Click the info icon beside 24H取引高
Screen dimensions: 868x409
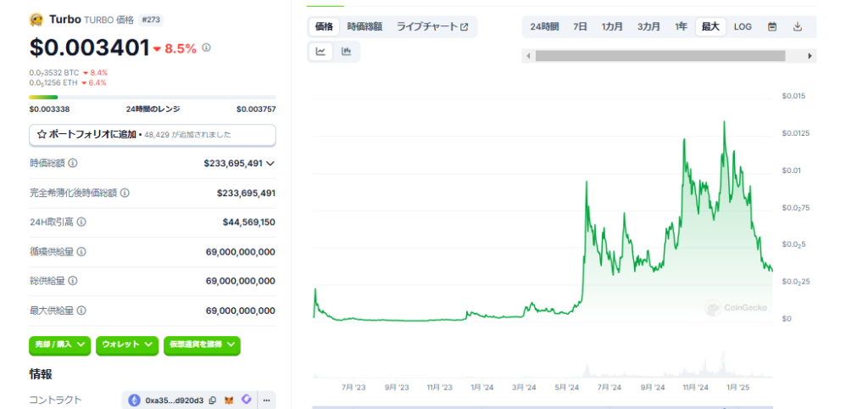pos(81,222)
